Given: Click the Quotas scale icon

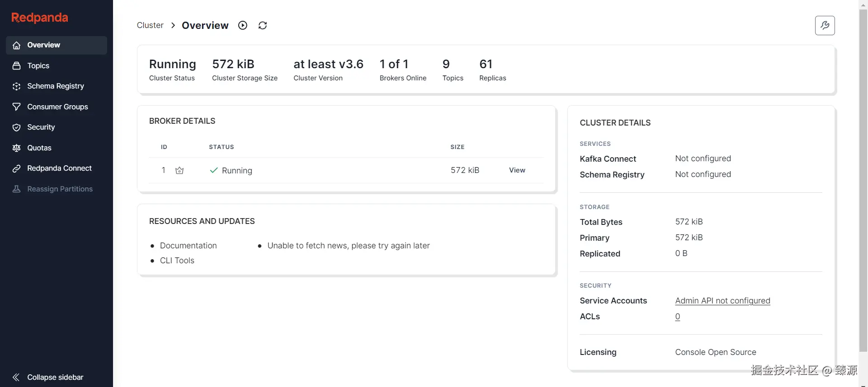Looking at the screenshot, I should [x=17, y=148].
